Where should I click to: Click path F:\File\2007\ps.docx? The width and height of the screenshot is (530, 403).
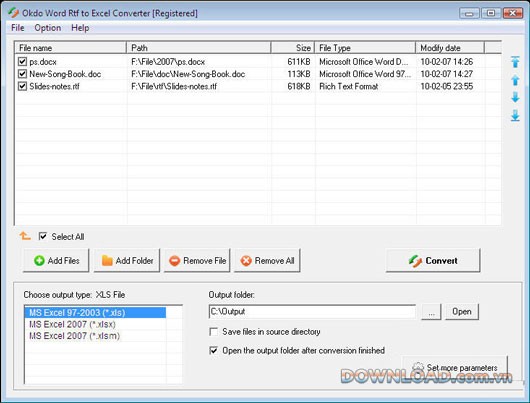click(168, 62)
